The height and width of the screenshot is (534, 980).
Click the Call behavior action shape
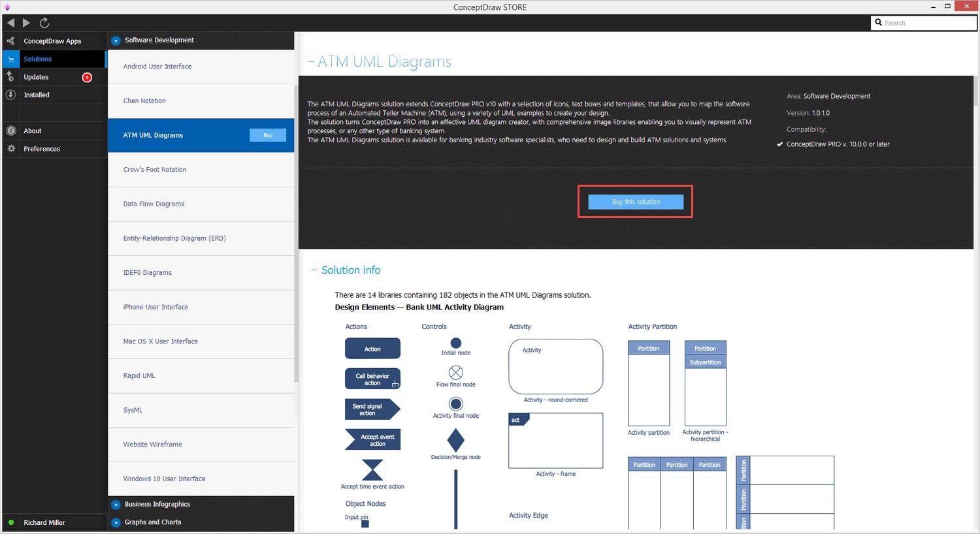click(372, 379)
